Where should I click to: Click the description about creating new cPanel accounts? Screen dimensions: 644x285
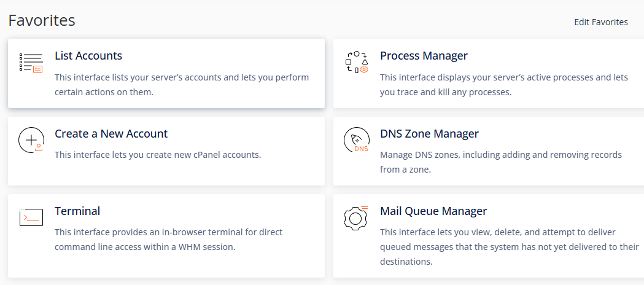click(x=158, y=155)
